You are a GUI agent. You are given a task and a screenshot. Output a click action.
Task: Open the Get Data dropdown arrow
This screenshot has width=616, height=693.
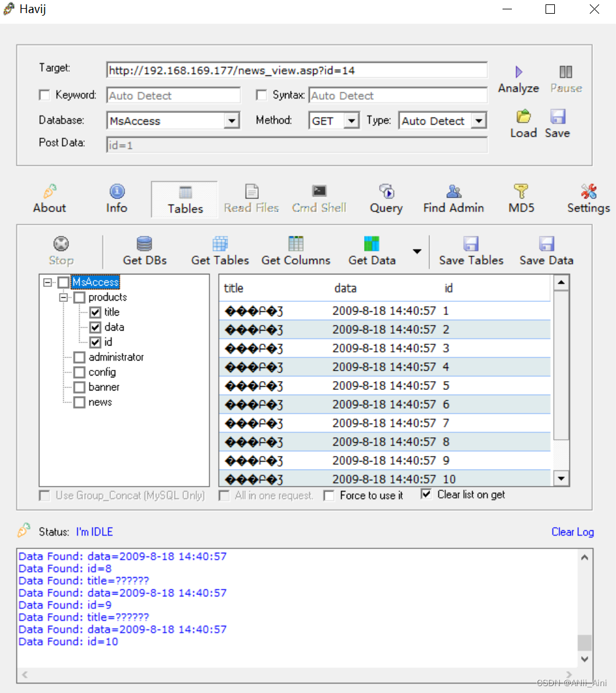(416, 251)
